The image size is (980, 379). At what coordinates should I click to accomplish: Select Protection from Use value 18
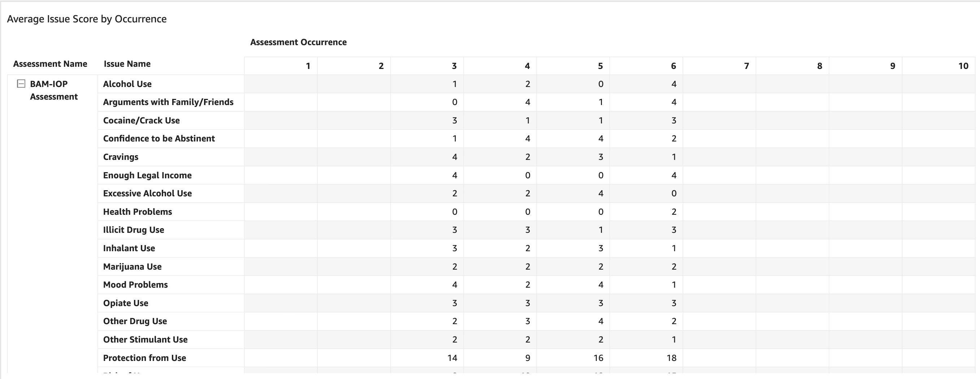pos(672,358)
